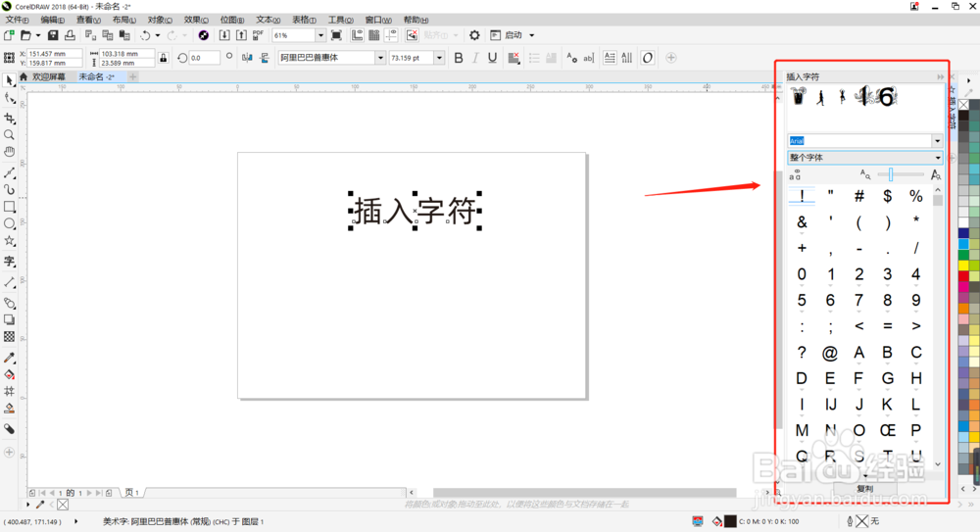
Task: Select the @ character in glyph grid
Action: tap(830, 354)
